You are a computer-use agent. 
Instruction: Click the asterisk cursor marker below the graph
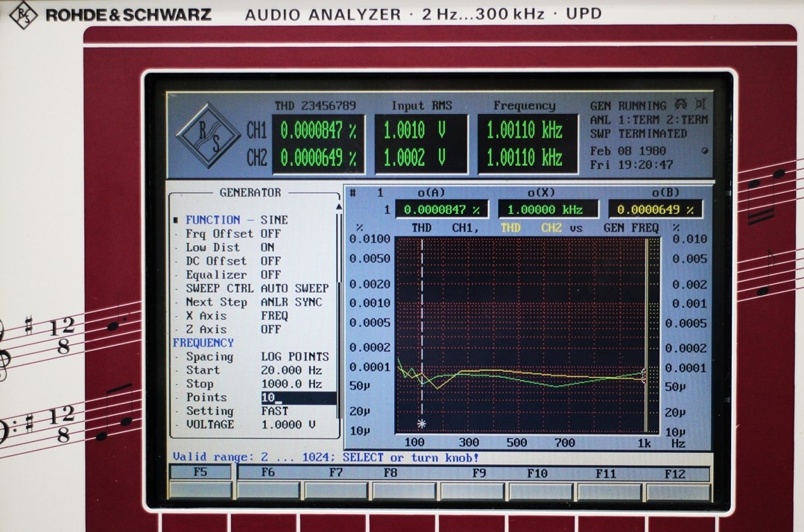(422, 424)
